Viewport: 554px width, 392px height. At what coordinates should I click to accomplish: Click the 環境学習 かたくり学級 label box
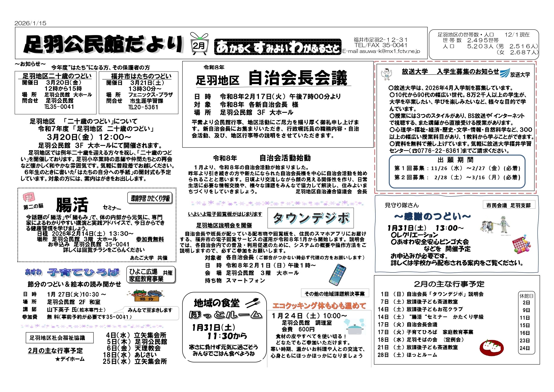pos(150,198)
